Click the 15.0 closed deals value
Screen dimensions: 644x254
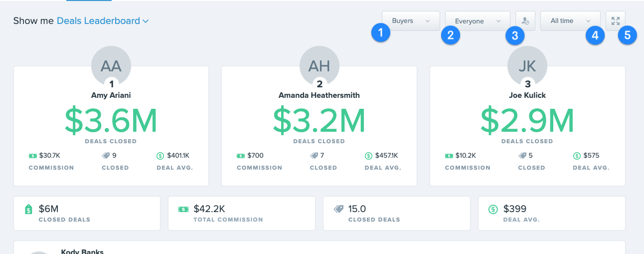click(x=357, y=209)
